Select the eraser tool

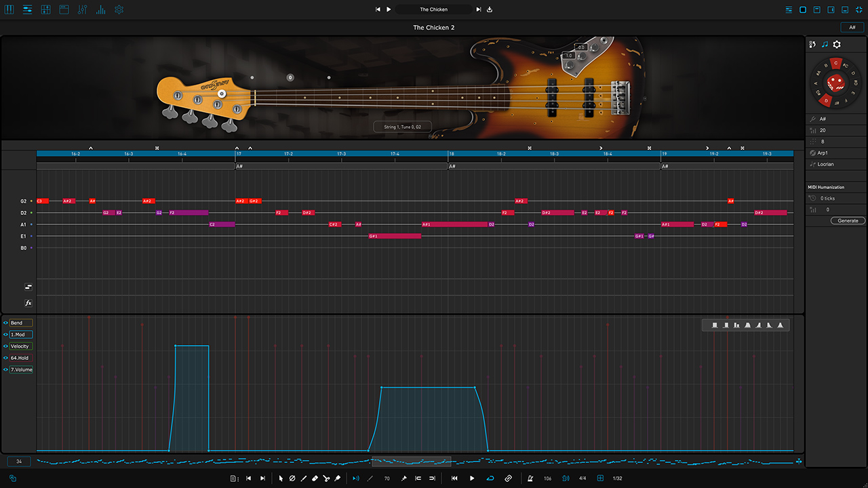coord(315,479)
